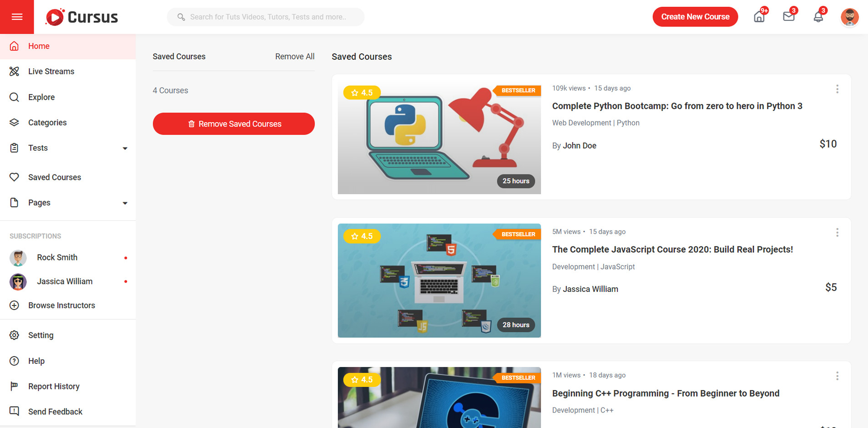
Task: Open the messages envelope icon
Action: [788, 17]
